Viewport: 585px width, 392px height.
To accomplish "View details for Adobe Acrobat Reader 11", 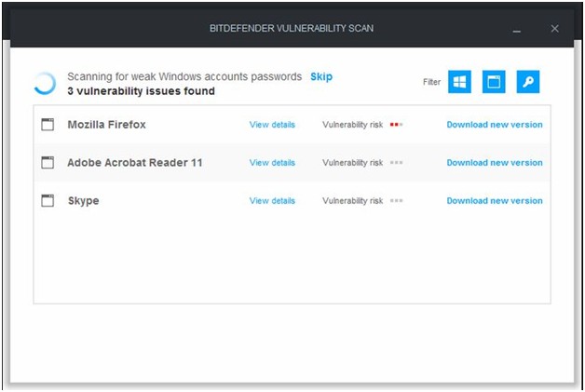I will (x=272, y=163).
